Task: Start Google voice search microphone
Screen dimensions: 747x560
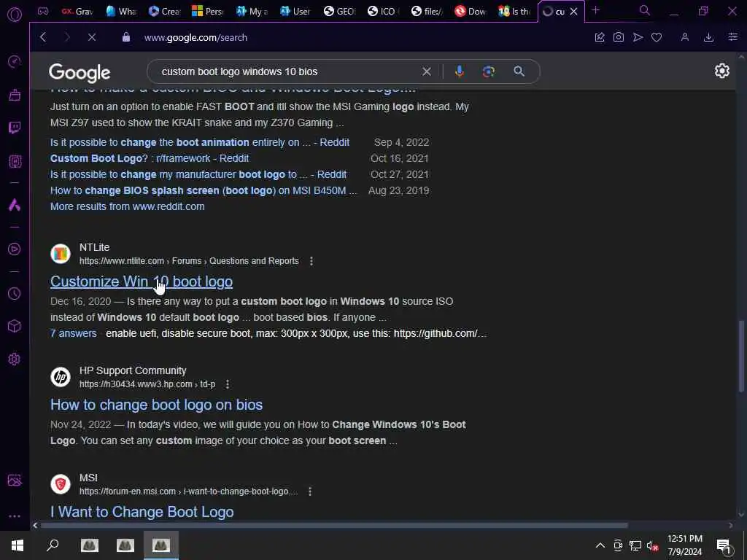Action: (x=460, y=71)
